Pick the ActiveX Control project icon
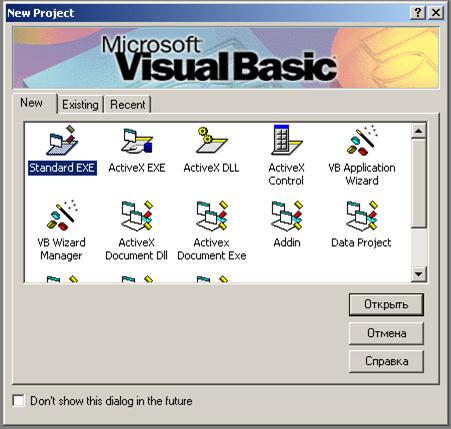This screenshot has height=429, width=451. (286, 140)
